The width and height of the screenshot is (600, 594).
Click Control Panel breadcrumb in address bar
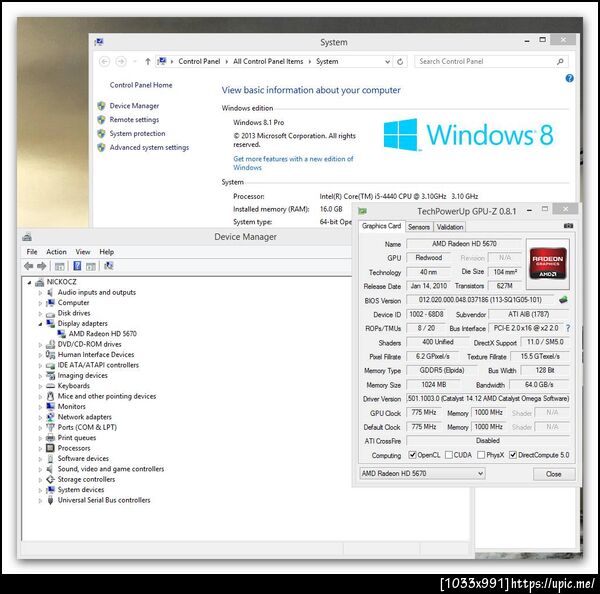coord(199,61)
